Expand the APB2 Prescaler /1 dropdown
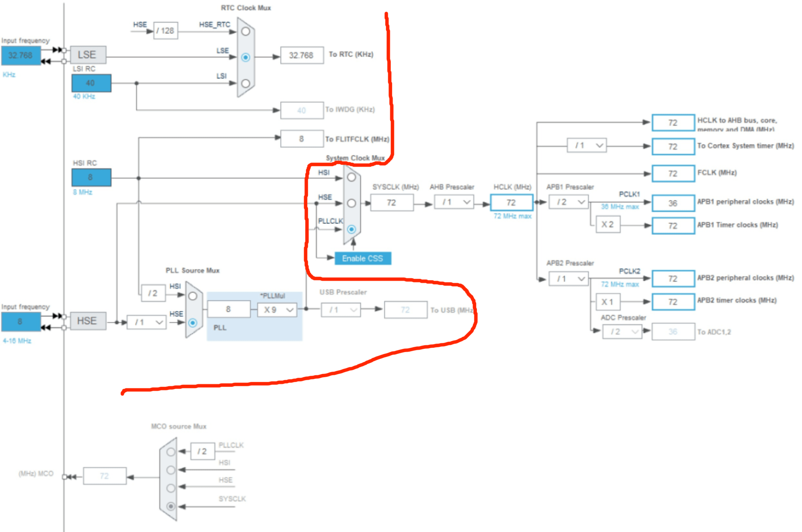 [x=568, y=279]
